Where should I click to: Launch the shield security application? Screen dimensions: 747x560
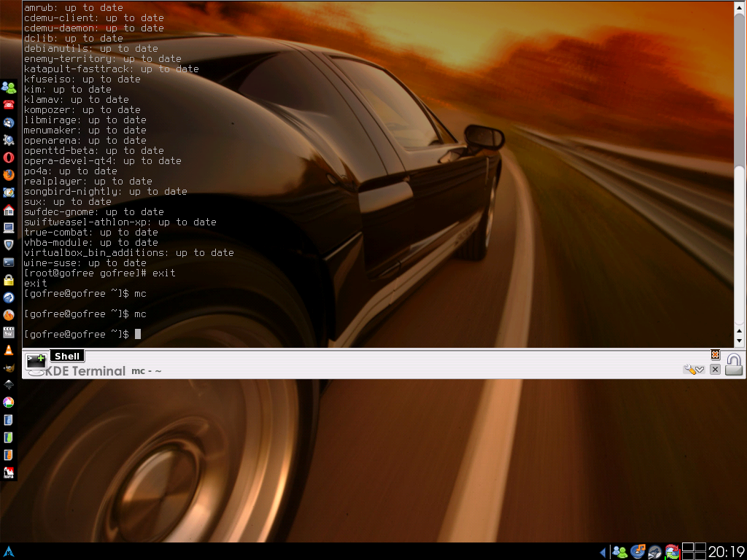pos(9,245)
